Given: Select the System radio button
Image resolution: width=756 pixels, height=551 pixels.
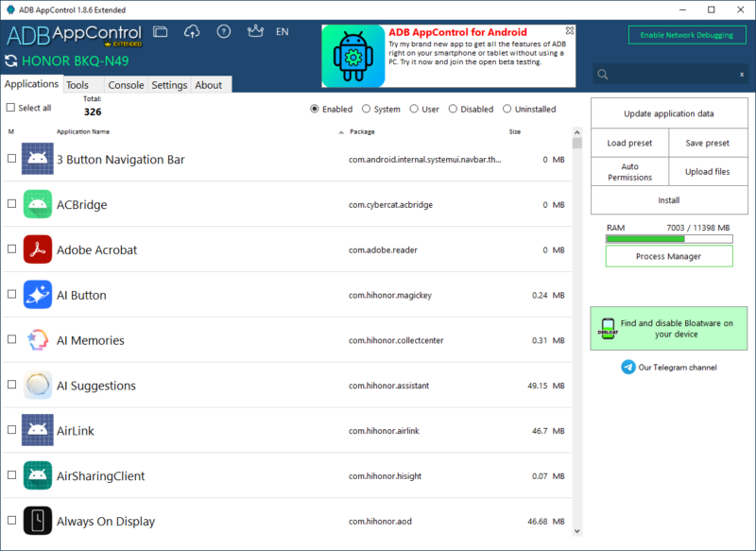Looking at the screenshot, I should [366, 109].
